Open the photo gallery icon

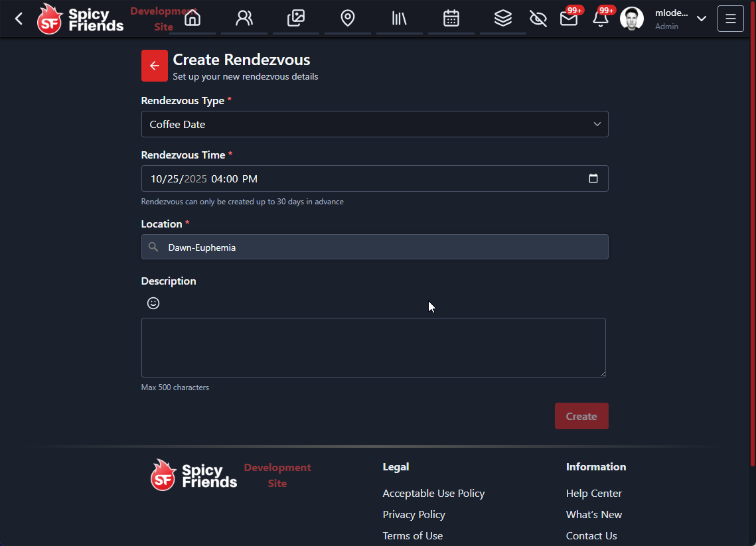click(296, 18)
